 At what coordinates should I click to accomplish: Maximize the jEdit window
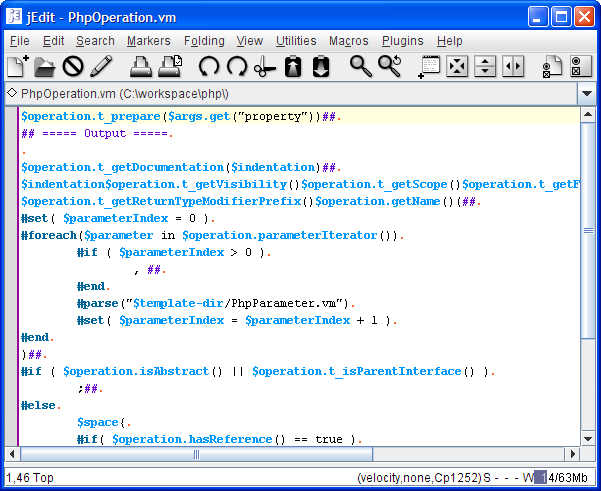tap(561, 17)
